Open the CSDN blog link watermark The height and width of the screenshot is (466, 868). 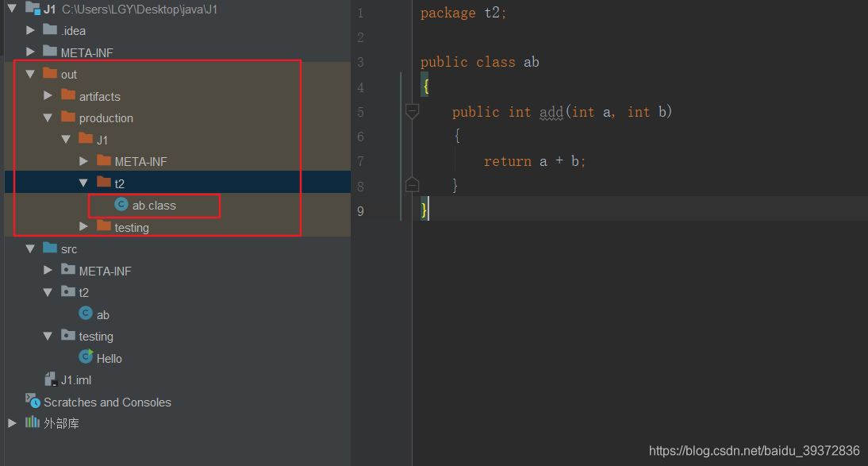[x=752, y=450]
